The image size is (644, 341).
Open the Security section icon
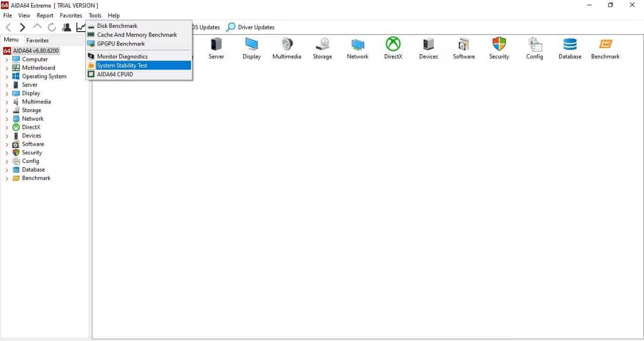499,48
